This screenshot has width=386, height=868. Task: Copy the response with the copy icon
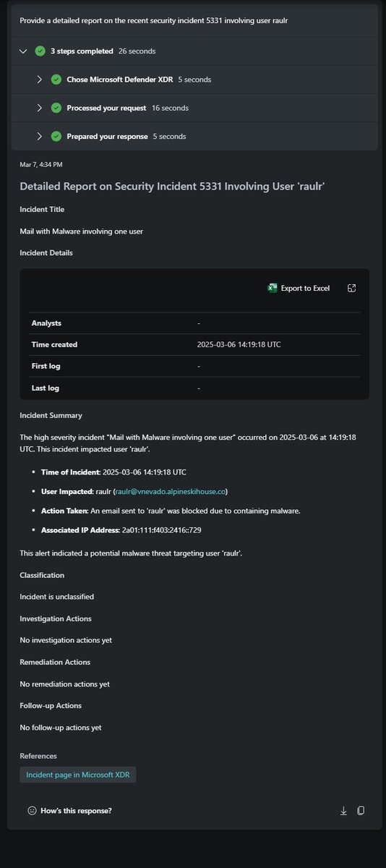[x=361, y=811]
